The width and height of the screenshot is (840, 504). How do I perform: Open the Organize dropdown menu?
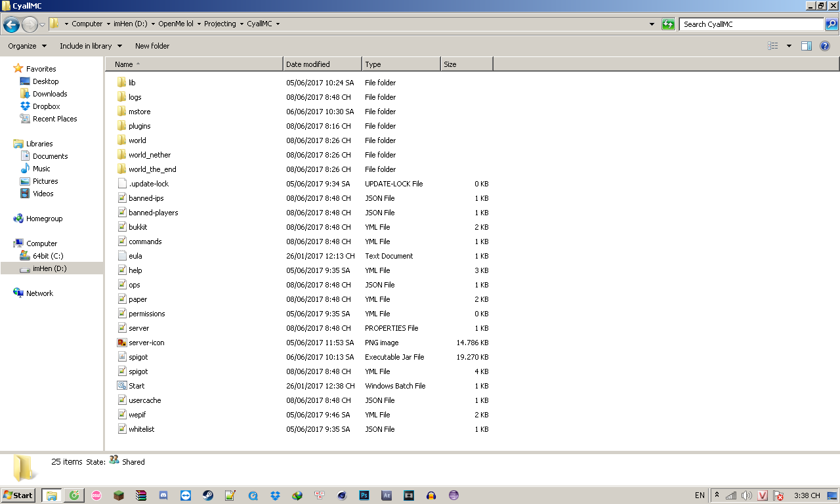28,46
